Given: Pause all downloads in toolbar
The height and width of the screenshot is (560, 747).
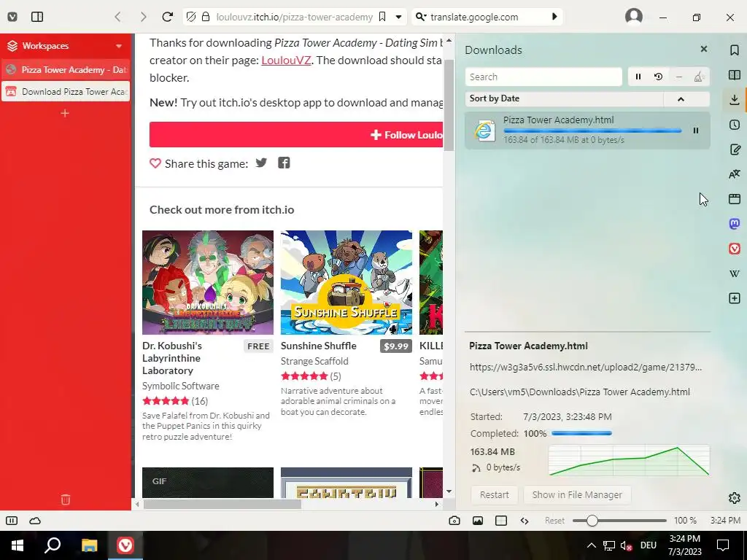Looking at the screenshot, I should click(638, 77).
